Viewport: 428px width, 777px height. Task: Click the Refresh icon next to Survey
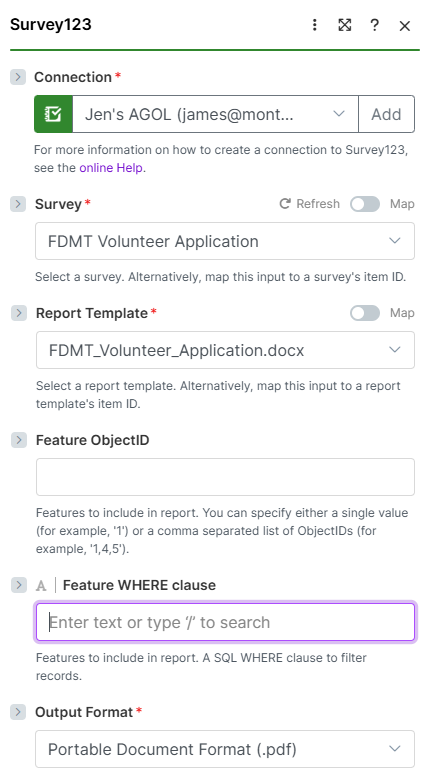pos(285,204)
